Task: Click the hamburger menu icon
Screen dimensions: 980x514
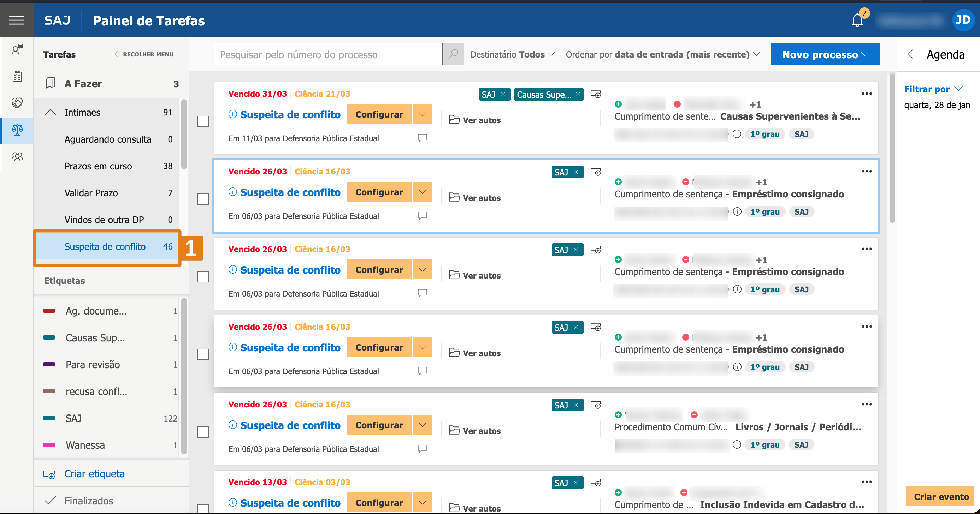Action: point(16,20)
